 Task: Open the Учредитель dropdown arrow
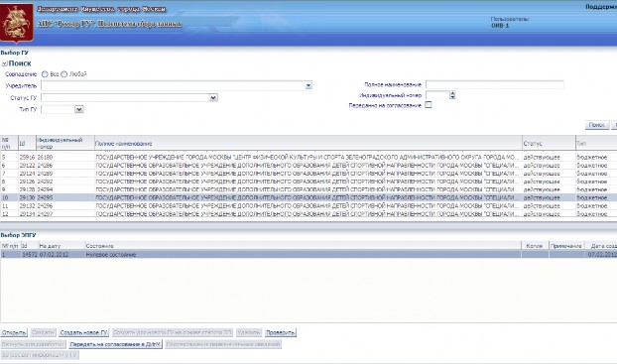(308, 85)
